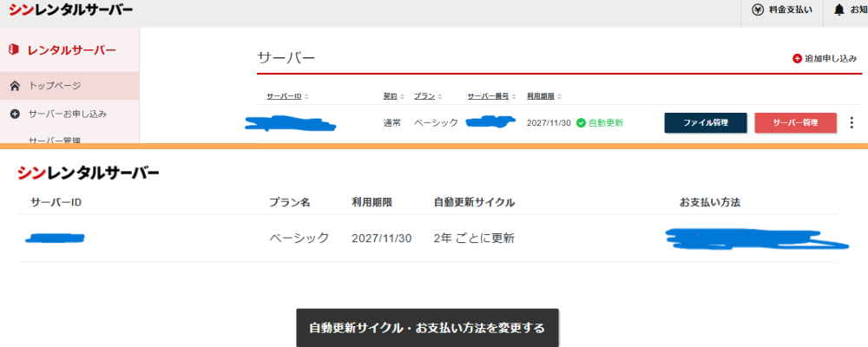The image size is (868, 347).
Task: Click 自動更新サイクル・お支払い方法を変更する button
Action: 427,328
